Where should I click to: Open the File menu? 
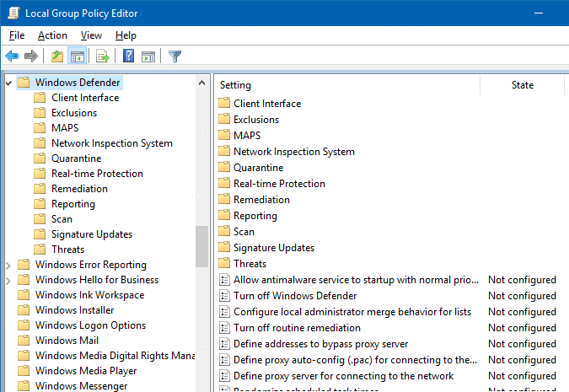[17, 35]
